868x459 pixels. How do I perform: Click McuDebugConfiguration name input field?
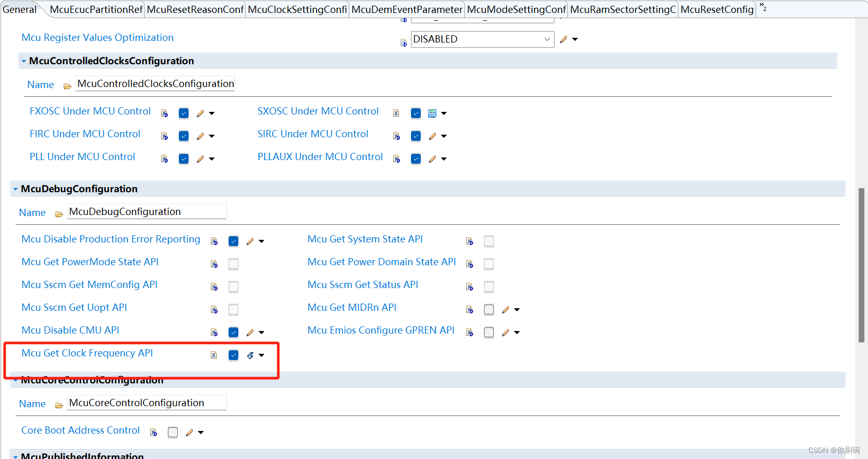click(x=147, y=212)
